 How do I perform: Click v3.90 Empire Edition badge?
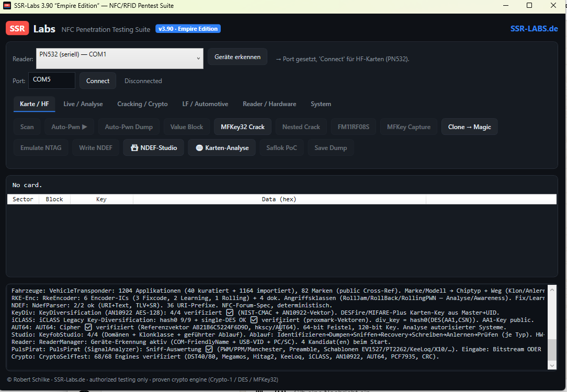(188, 29)
